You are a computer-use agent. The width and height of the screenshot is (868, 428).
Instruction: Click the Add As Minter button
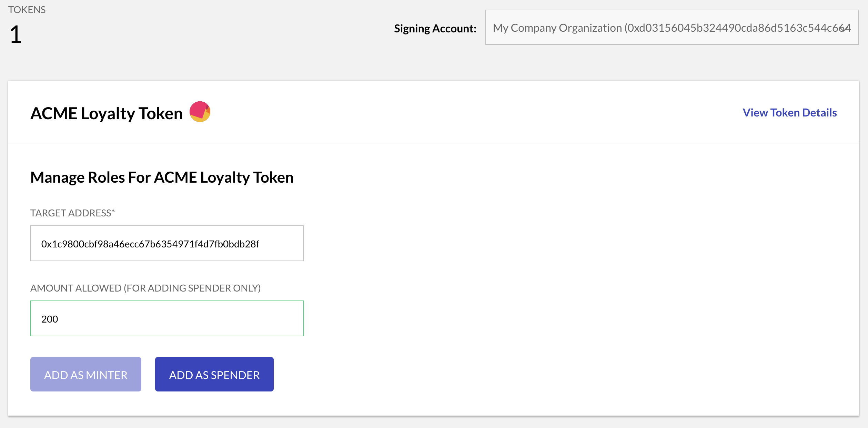[x=86, y=374]
